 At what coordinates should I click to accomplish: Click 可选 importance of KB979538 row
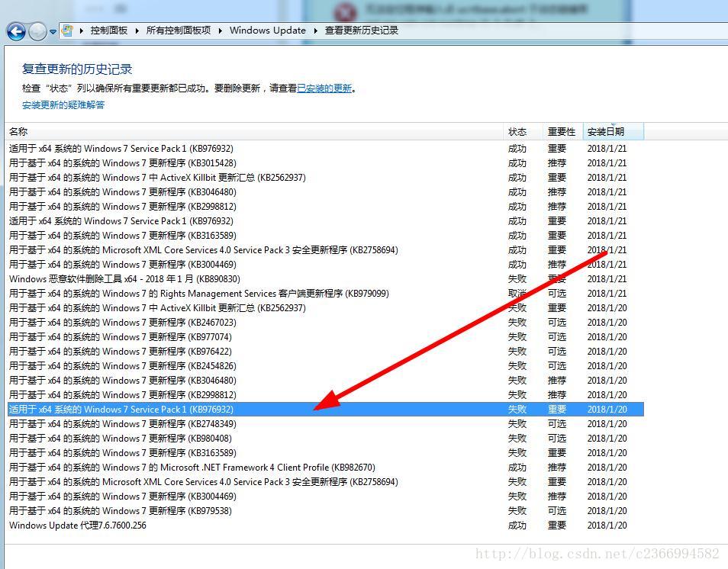point(557,510)
